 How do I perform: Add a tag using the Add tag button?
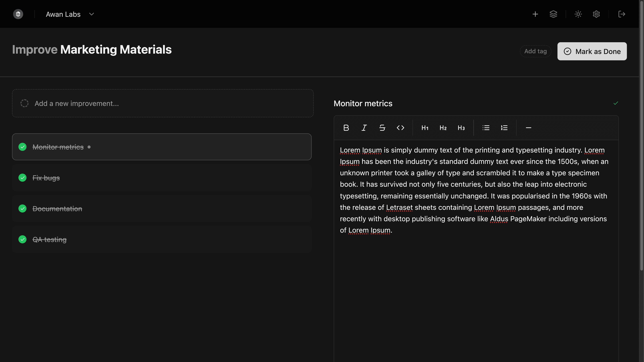point(535,51)
